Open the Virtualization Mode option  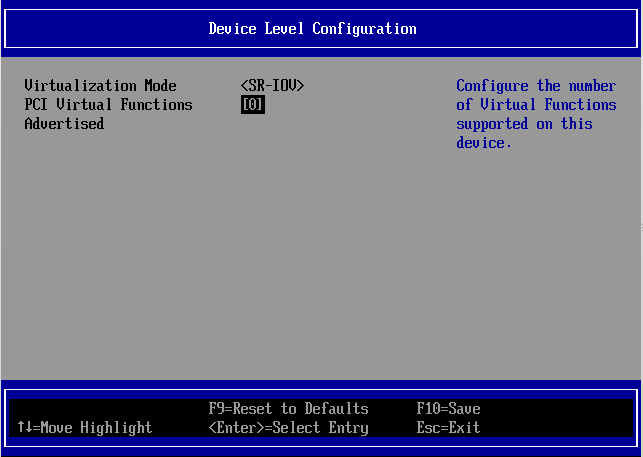click(100, 86)
